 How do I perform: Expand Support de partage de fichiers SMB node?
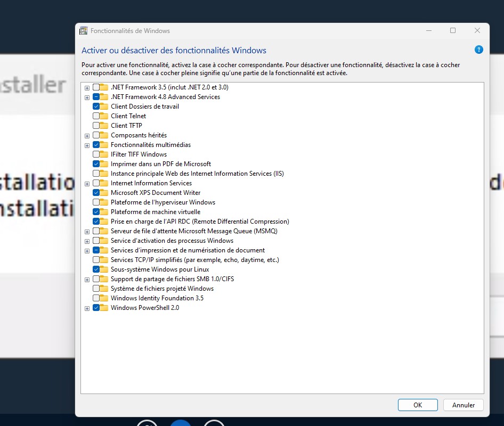87,280
